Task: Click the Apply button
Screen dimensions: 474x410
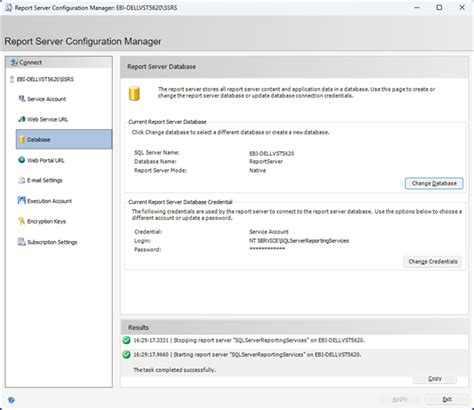Action: point(400,399)
